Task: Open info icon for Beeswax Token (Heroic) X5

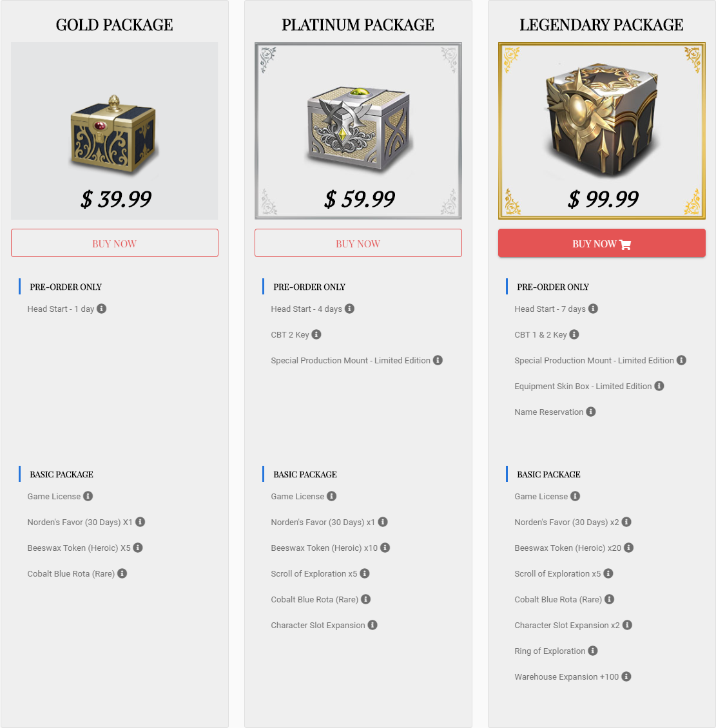Action: (138, 548)
